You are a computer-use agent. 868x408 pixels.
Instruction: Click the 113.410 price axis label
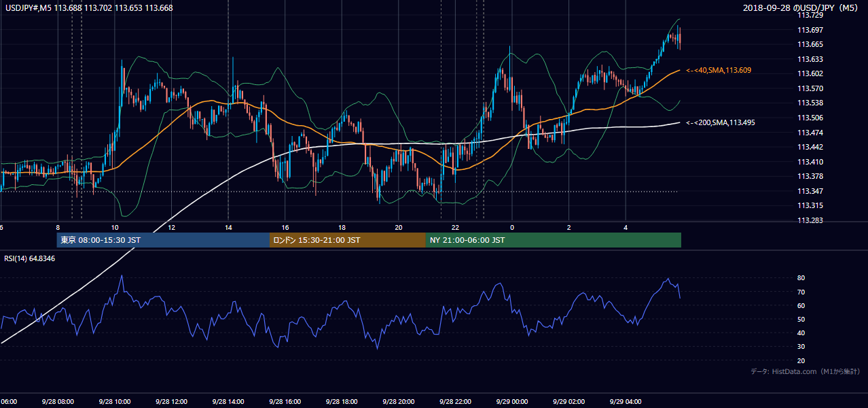pos(811,162)
